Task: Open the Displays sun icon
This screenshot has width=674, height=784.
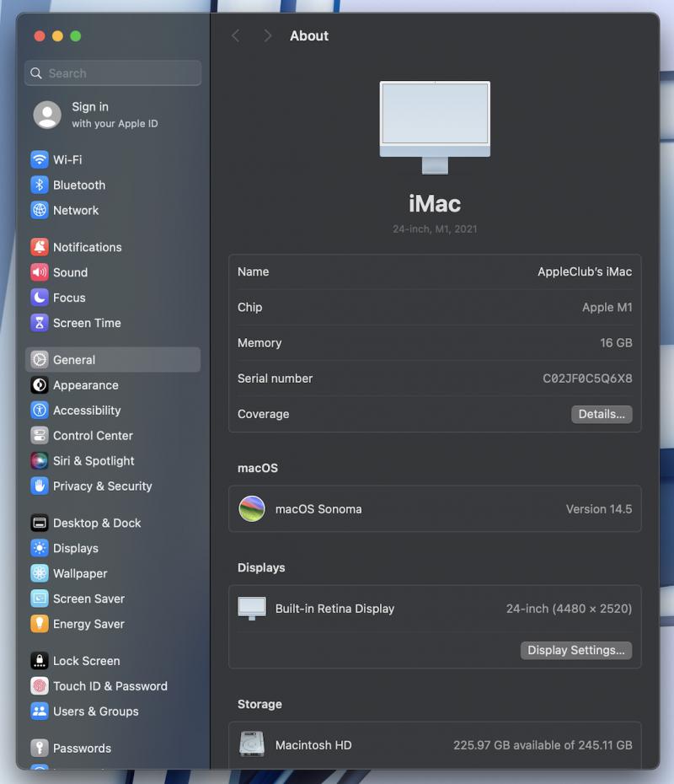Action: click(x=40, y=548)
